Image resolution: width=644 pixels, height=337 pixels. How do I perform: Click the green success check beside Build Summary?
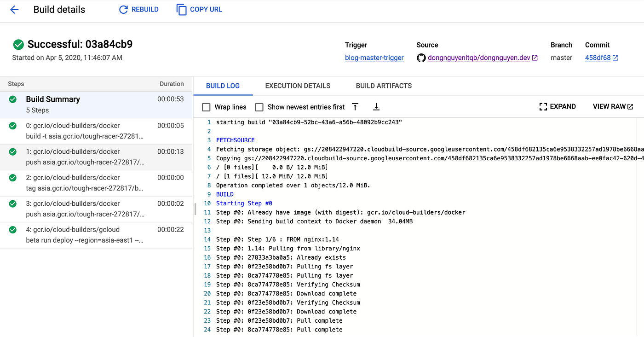(13, 99)
